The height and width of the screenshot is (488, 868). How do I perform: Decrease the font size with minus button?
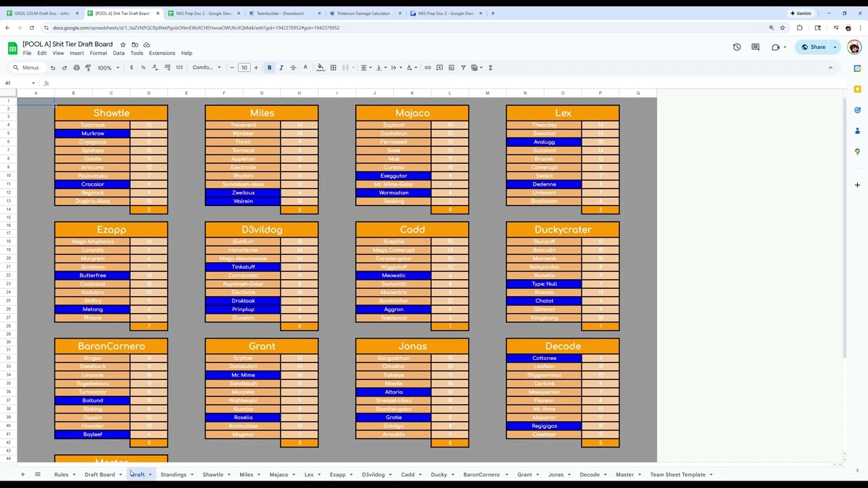[232, 68]
